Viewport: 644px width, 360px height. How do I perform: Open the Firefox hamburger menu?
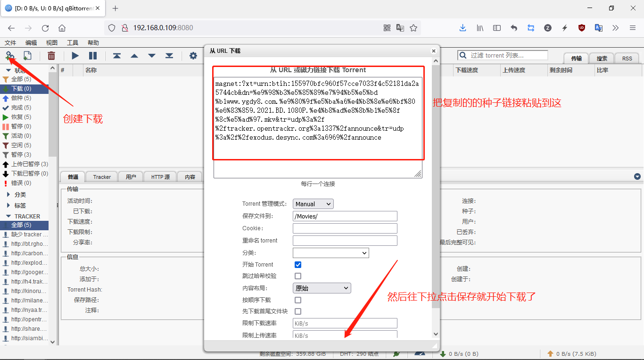pyautogui.click(x=633, y=28)
